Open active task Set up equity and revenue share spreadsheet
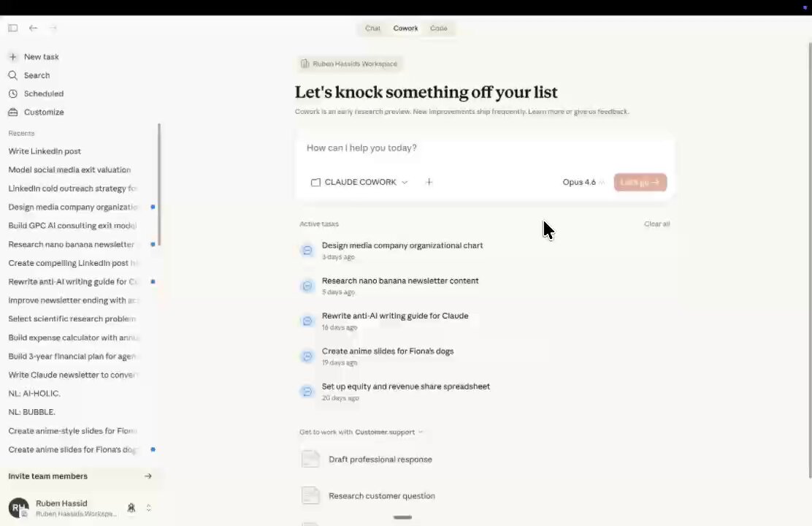The image size is (812, 526). click(406, 386)
